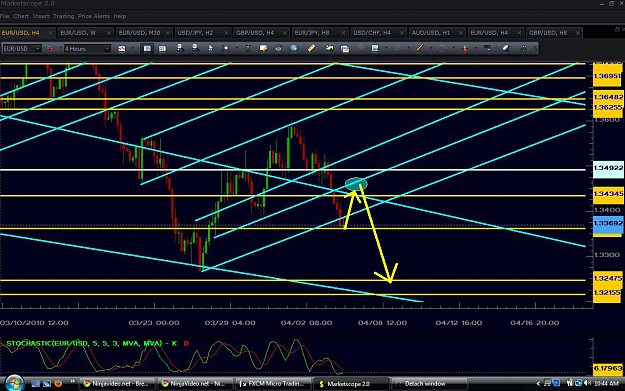Click the chart type icon after timeframe box

[x=122, y=49]
